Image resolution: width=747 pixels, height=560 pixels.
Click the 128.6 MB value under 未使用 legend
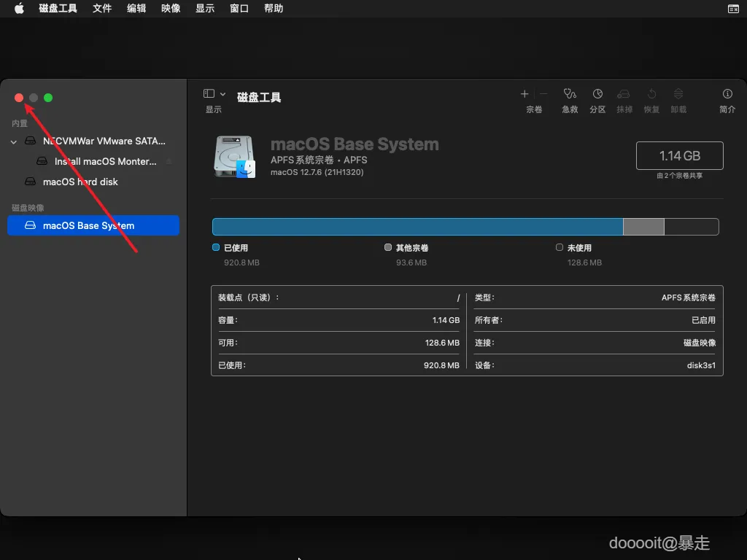(x=584, y=262)
